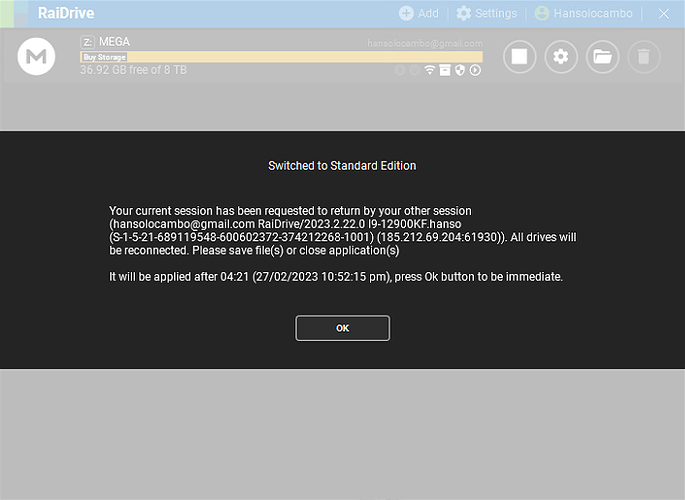Viewport: 685px width, 500px height.
Task: Click the Z: drive letter badge
Action: pos(87,42)
